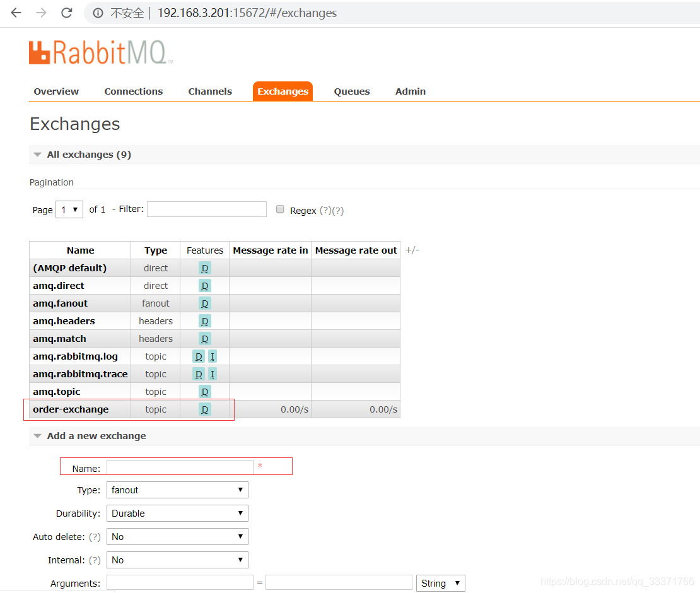Click the 'D' badge for amq.topic
Image resolution: width=700 pixels, height=593 pixels.
204,391
